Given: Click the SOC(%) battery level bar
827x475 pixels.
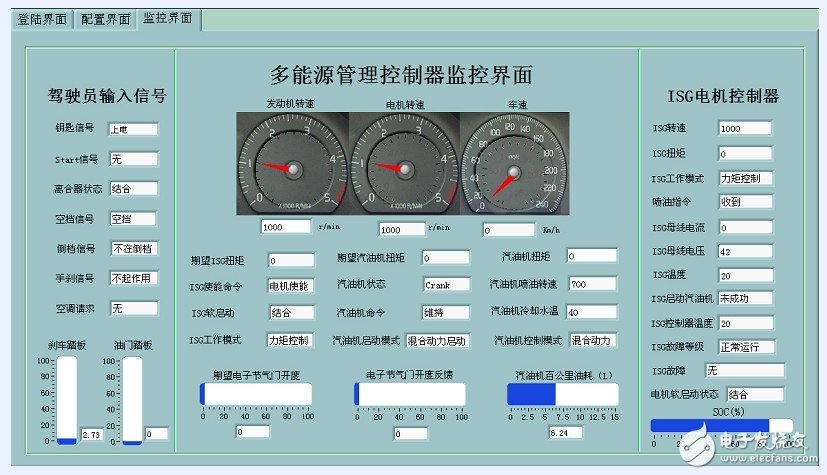Looking at the screenshot, I should (x=720, y=426).
